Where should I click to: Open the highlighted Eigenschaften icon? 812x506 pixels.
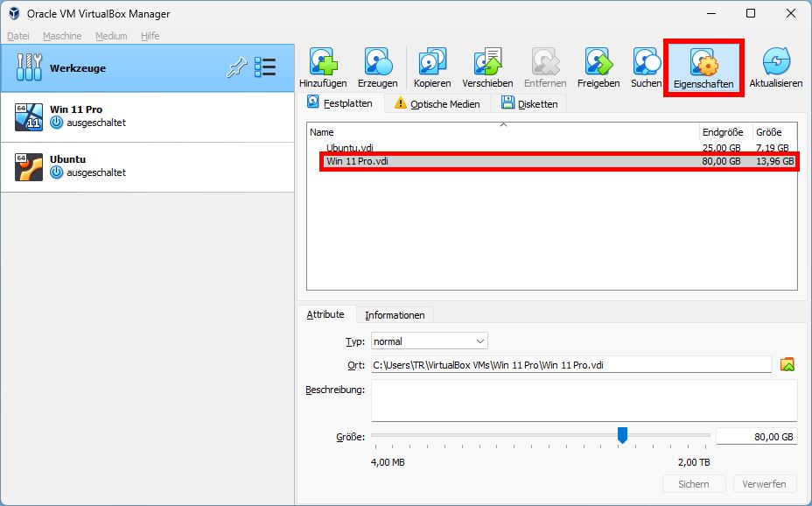click(x=703, y=61)
